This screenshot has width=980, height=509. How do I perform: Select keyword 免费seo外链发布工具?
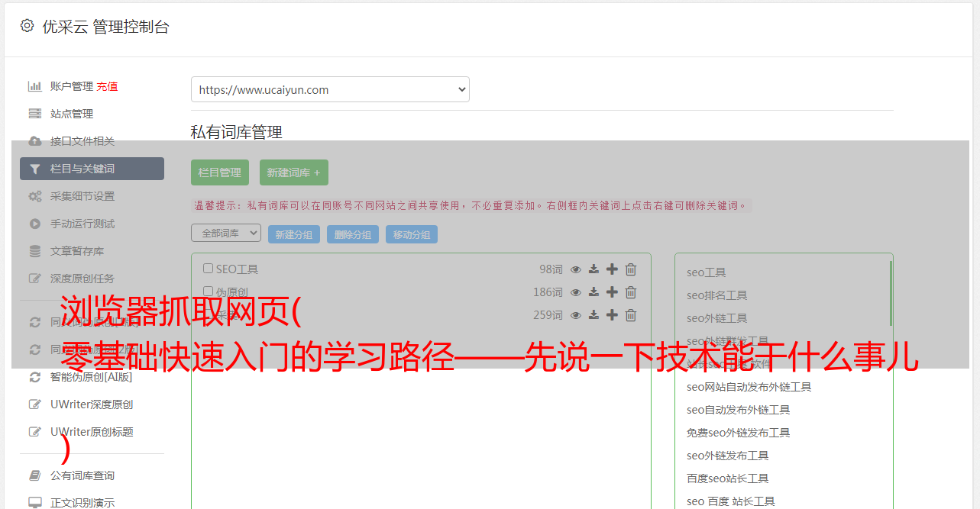coord(739,433)
